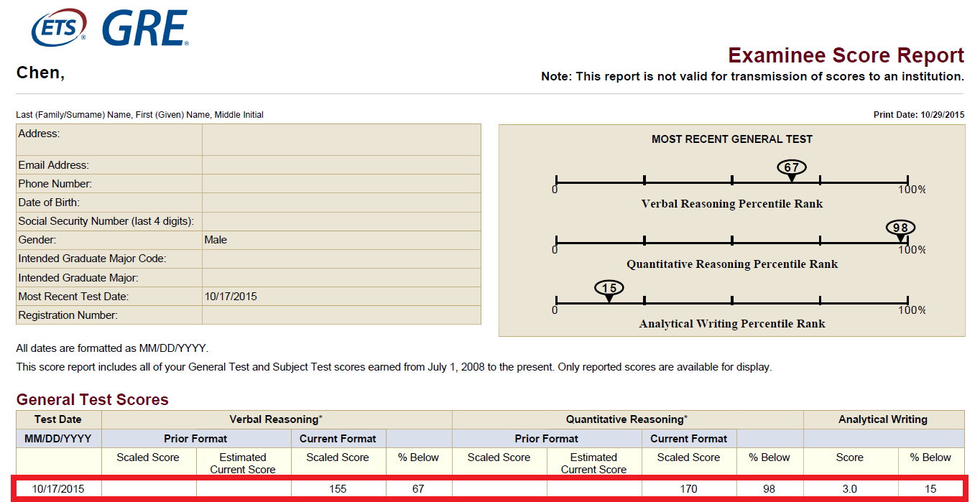980x502 pixels.
Task: Click the Quantitative Reasoning Percentile Rank caption
Action: 732,264
